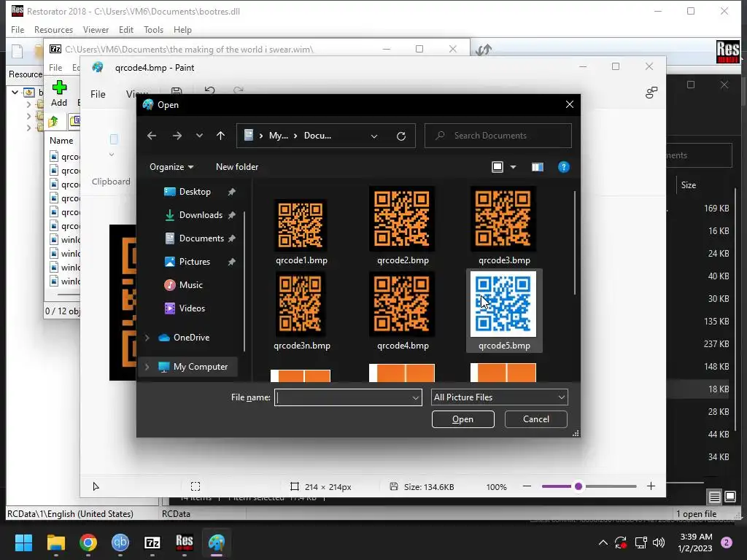Screen dimensions: 747x560
Task: Click the Open button
Action: point(462,419)
